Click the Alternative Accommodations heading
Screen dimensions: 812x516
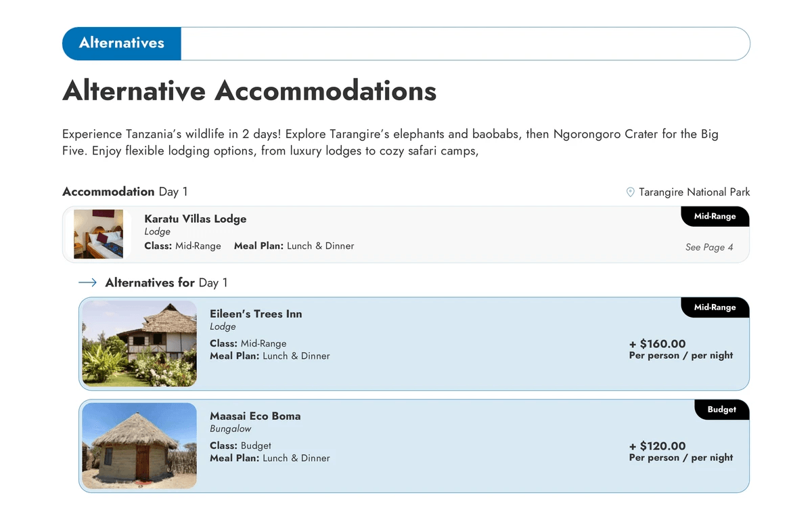[x=249, y=91]
